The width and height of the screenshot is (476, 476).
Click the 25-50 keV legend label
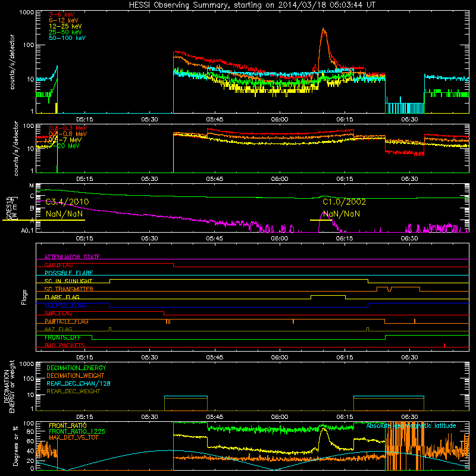tap(65, 32)
